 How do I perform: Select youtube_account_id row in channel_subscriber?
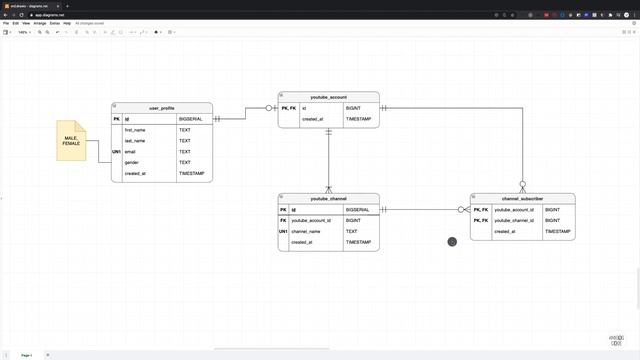click(522, 209)
